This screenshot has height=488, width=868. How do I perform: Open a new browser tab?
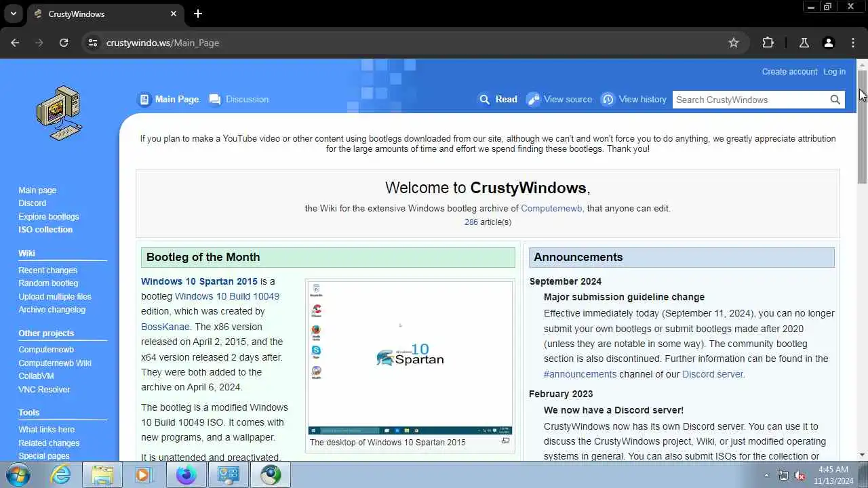pyautogui.click(x=197, y=14)
